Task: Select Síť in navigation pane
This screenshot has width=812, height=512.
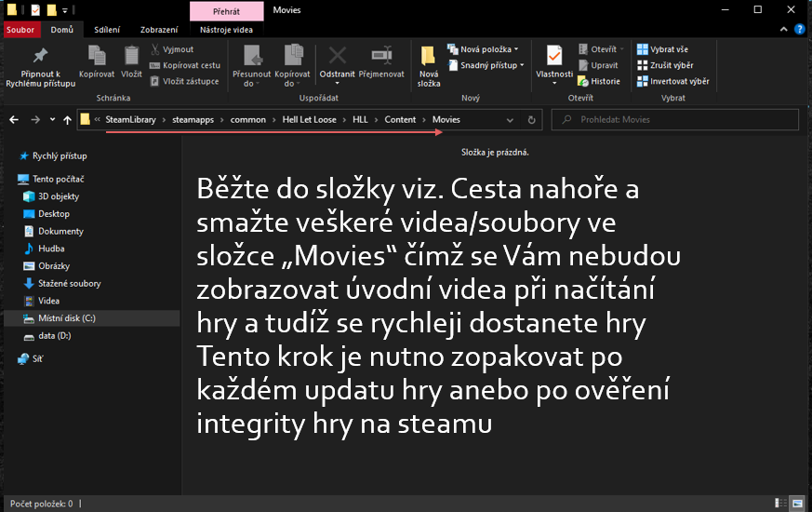Action: pyautogui.click(x=37, y=358)
